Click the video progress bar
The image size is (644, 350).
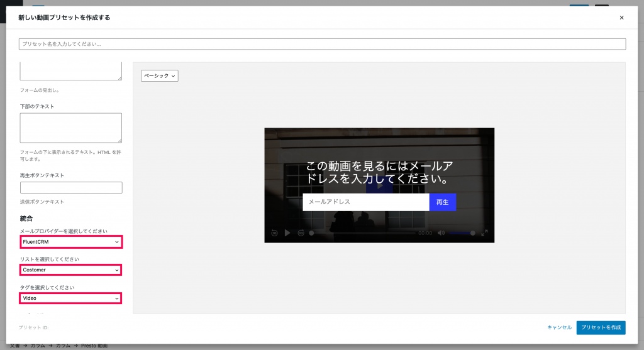(x=362, y=233)
